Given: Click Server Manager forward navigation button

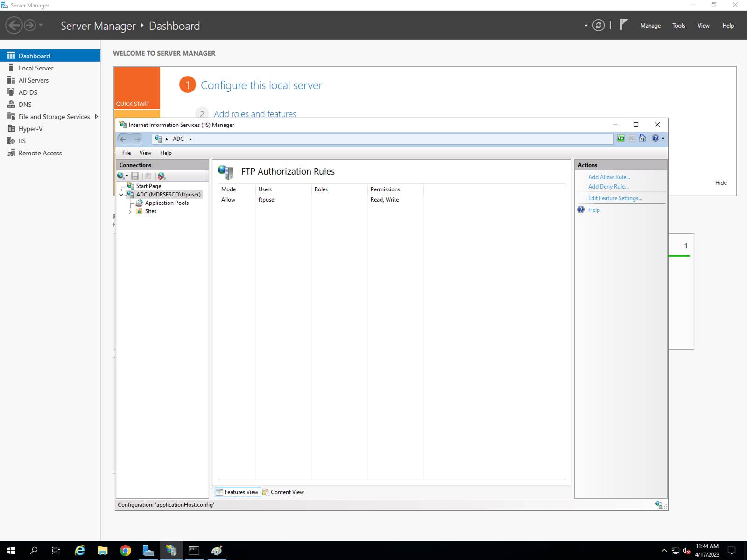Looking at the screenshot, I should pos(29,25).
